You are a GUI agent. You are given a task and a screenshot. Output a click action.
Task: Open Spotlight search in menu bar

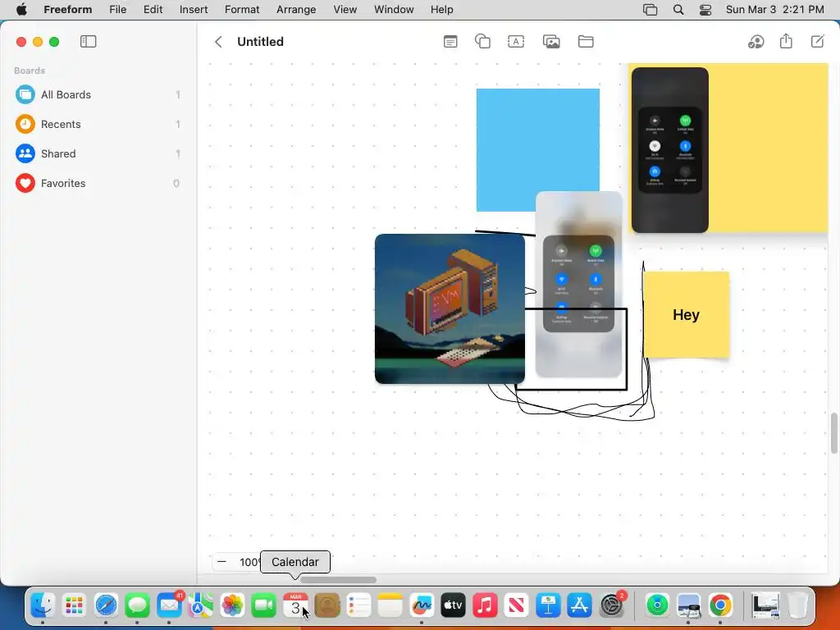pyautogui.click(x=678, y=10)
